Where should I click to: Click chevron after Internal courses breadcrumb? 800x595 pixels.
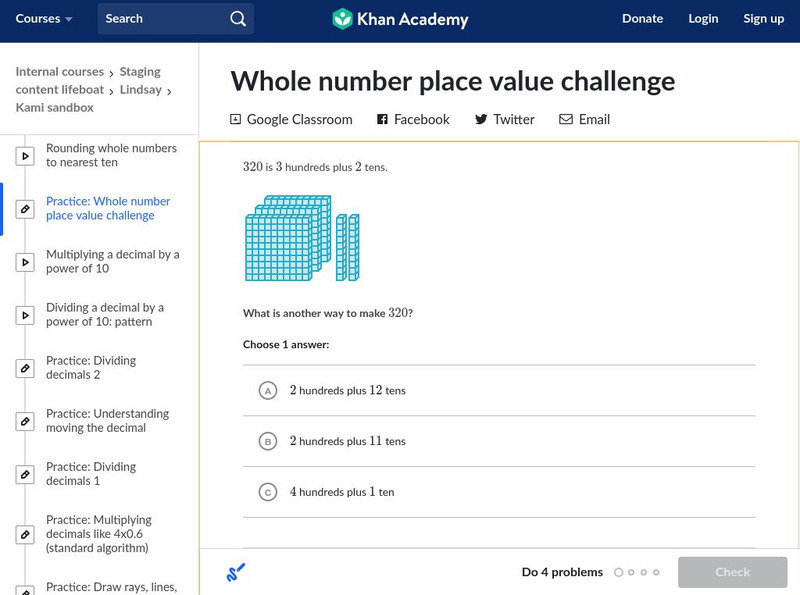point(111,74)
